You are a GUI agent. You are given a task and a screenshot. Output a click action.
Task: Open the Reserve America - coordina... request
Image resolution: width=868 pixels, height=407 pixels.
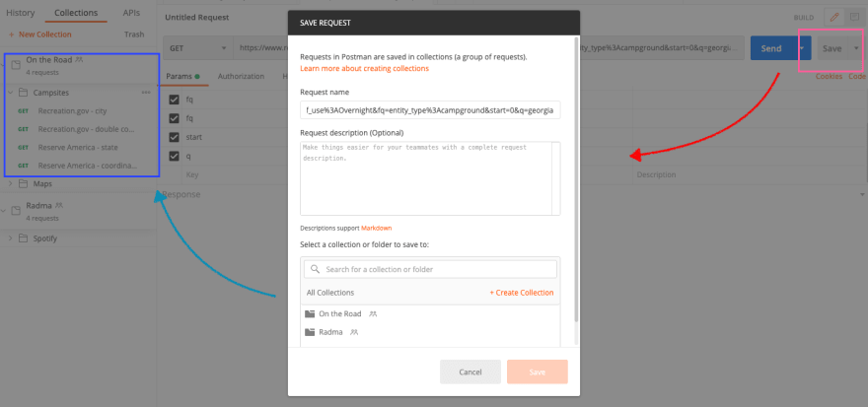pos(88,166)
